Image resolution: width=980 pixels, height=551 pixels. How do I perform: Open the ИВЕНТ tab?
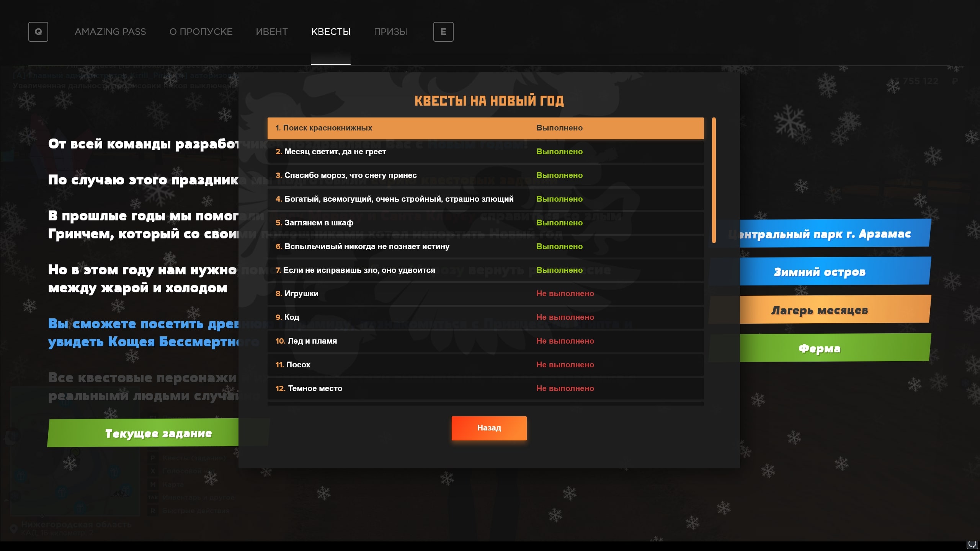(271, 32)
